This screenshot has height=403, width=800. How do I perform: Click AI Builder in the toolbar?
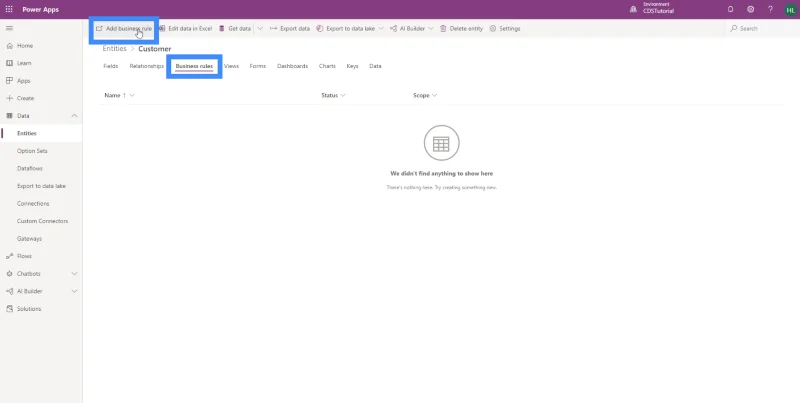click(x=408, y=29)
